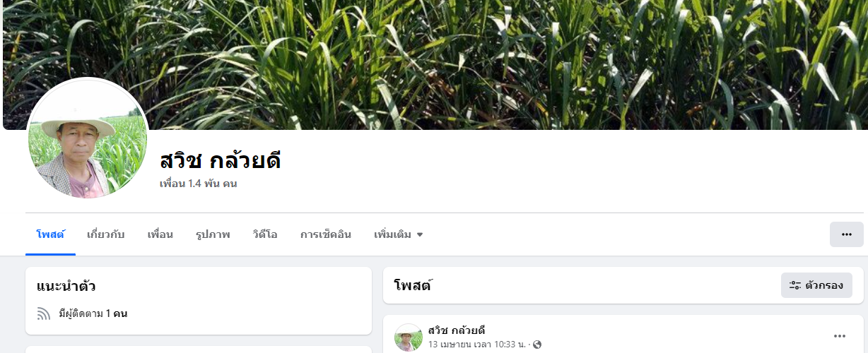Switch to the โพสต์ tab
The width and height of the screenshot is (868, 353).
(x=50, y=234)
